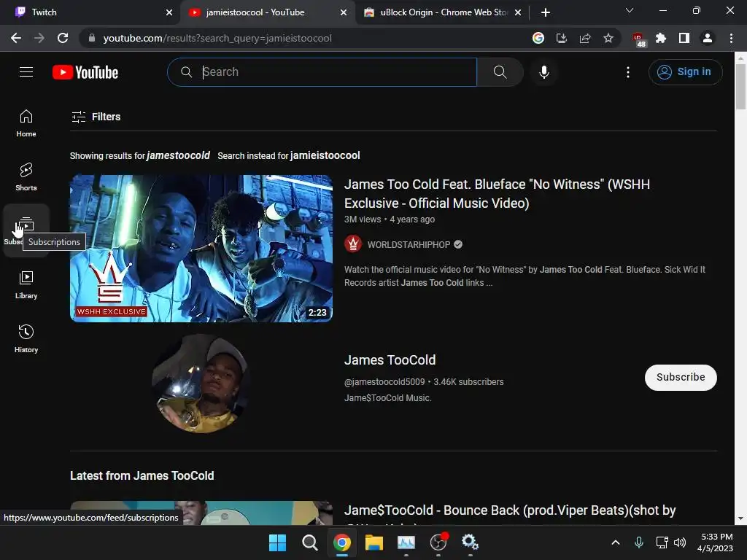
Task: Open Shorts in sidebar
Action: (x=26, y=176)
